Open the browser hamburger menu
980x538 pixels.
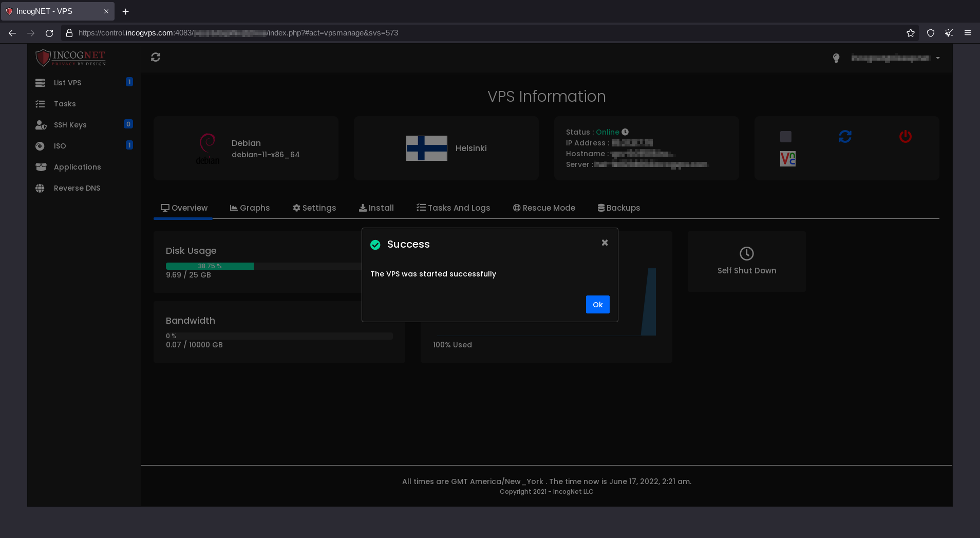(x=968, y=33)
